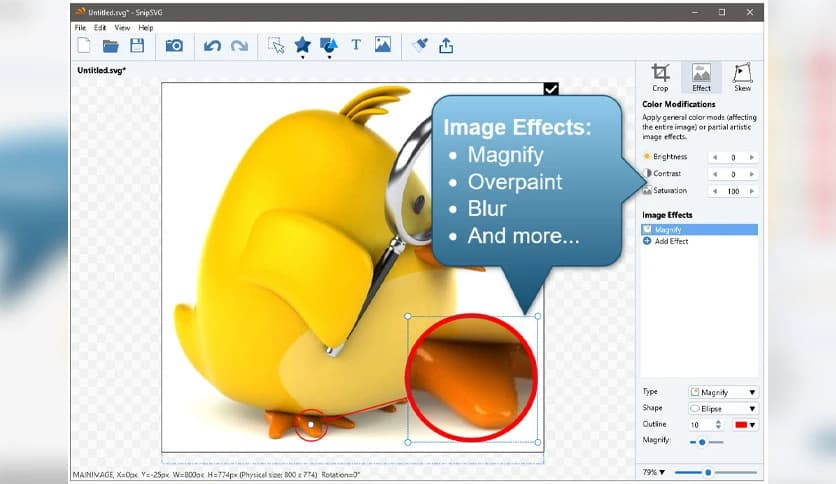Open the Type dropdown set to Magnify
This screenshot has width=836, height=484.
[x=723, y=392]
